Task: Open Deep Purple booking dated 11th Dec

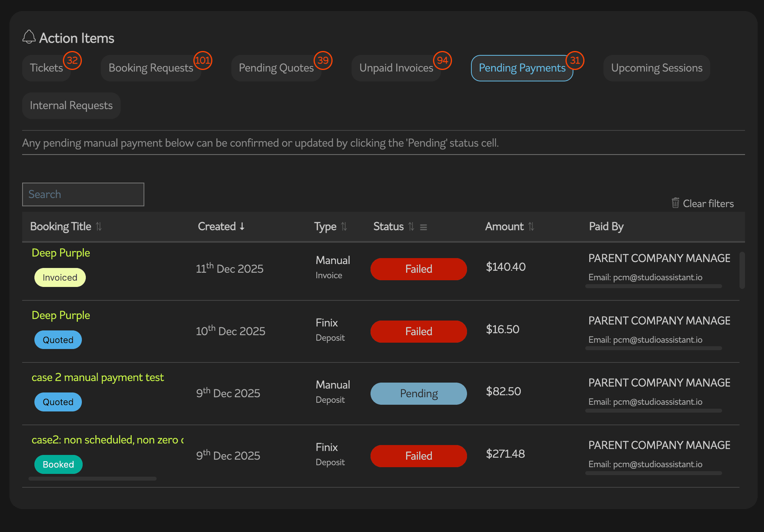Action: click(61, 253)
